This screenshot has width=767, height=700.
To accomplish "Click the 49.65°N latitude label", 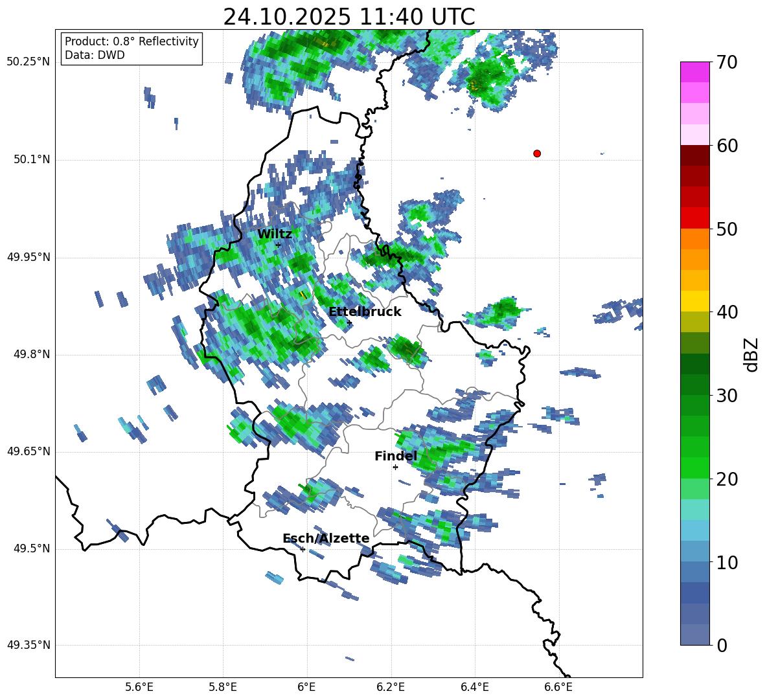I will 29,451.
